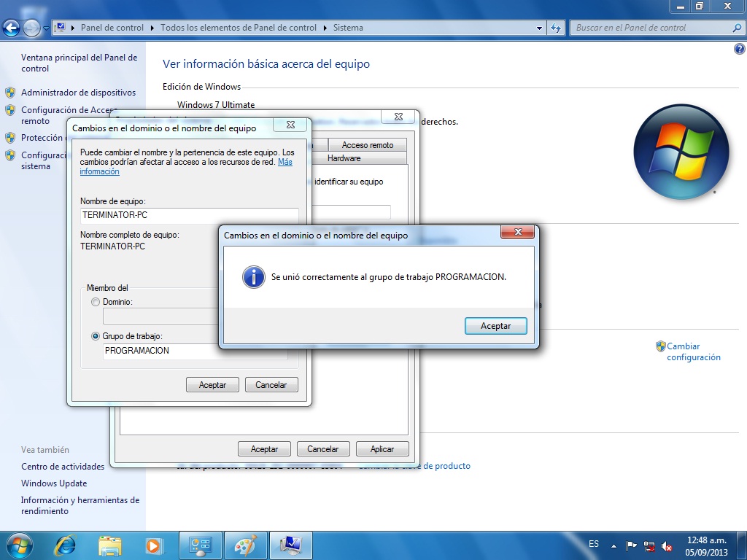Click the forward navigation arrow
The image size is (747, 560).
(31, 28)
